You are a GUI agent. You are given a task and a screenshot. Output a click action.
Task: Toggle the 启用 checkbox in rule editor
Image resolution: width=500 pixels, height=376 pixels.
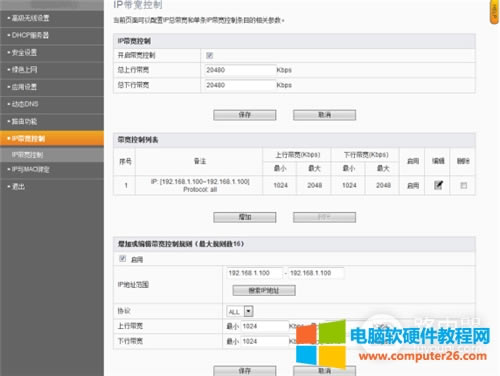coord(123,259)
